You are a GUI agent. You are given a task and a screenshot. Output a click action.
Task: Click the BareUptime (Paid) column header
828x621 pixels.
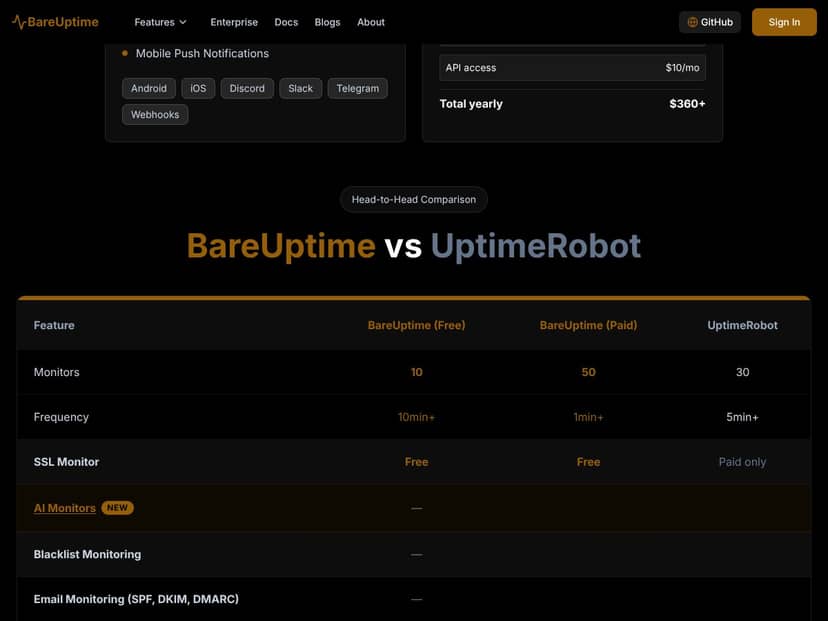click(x=588, y=325)
